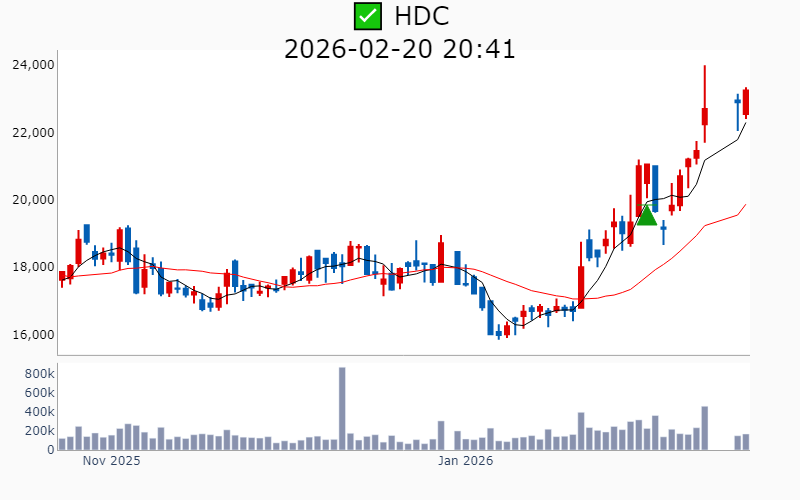This screenshot has width=800, height=500.
Task: Click the 24,000 price axis label
Action: coord(33,65)
